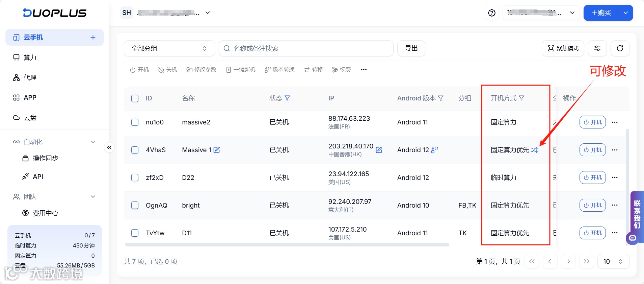Power on the bright device with 开机
The width and height of the screenshot is (644, 284).
[592, 205]
